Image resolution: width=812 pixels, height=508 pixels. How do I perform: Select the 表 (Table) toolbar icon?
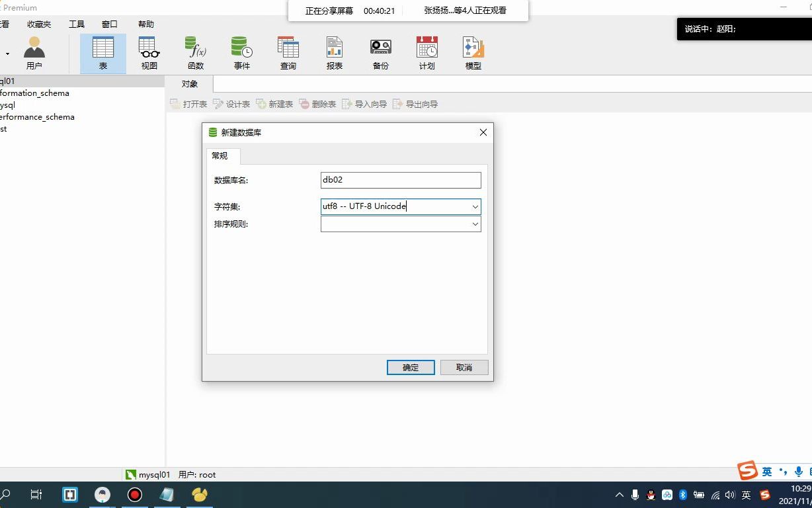[x=103, y=53]
